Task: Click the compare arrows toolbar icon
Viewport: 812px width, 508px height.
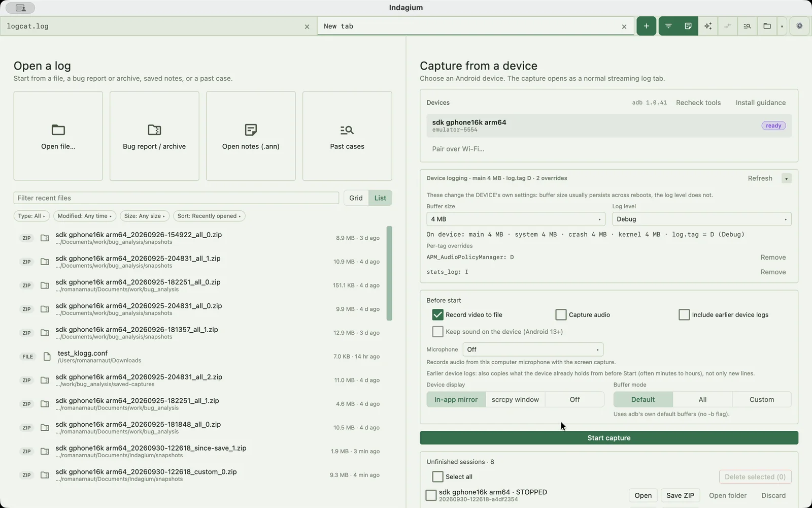Action: [x=728, y=26]
